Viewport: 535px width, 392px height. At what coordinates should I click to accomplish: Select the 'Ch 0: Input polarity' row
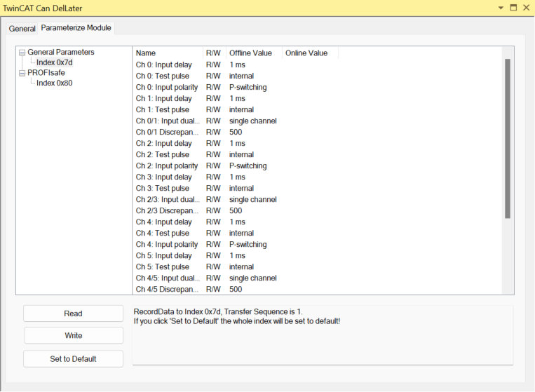pos(236,88)
